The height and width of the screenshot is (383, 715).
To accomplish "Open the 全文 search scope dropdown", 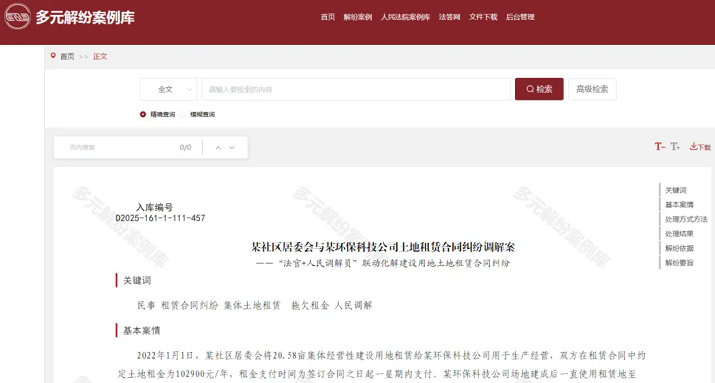I will pos(168,89).
